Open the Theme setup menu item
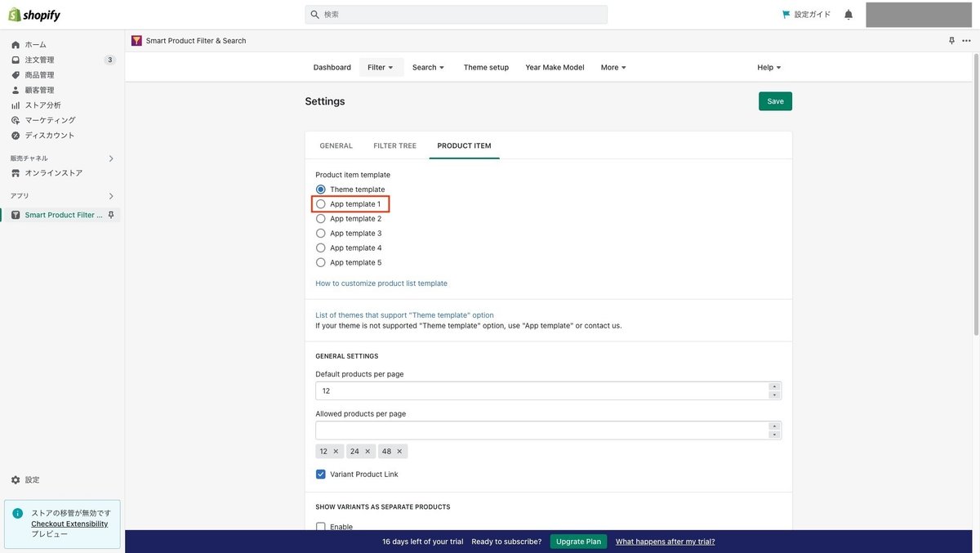 click(x=486, y=68)
